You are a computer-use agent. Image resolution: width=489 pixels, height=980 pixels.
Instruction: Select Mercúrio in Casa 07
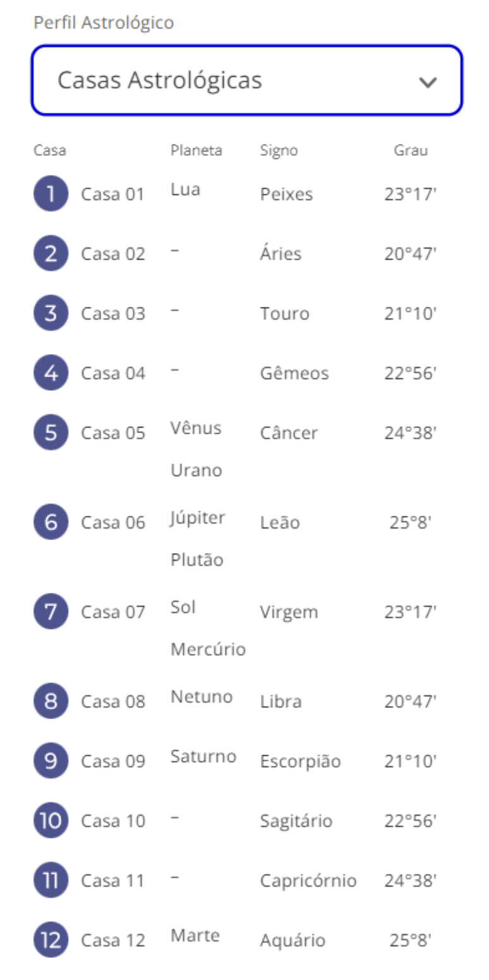pyautogui.click(x=208, y=649)
